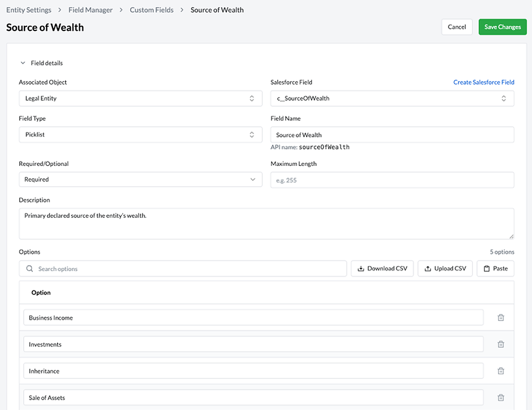Edit the Inheritance option field
532x410 pixels.
point(253,371)
